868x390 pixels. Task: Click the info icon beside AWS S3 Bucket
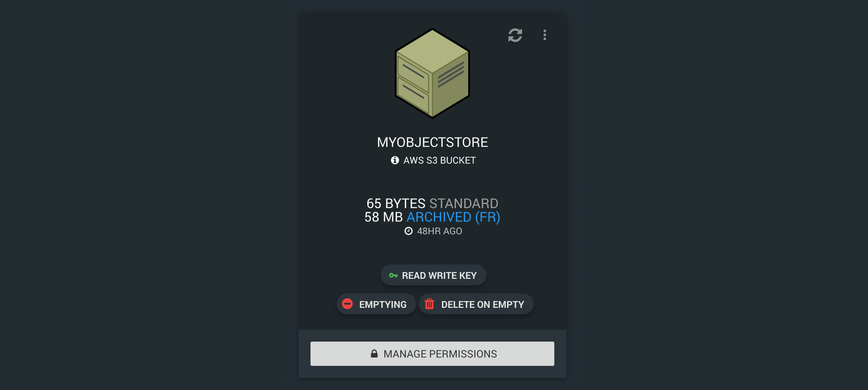click(x=395, y=160)
